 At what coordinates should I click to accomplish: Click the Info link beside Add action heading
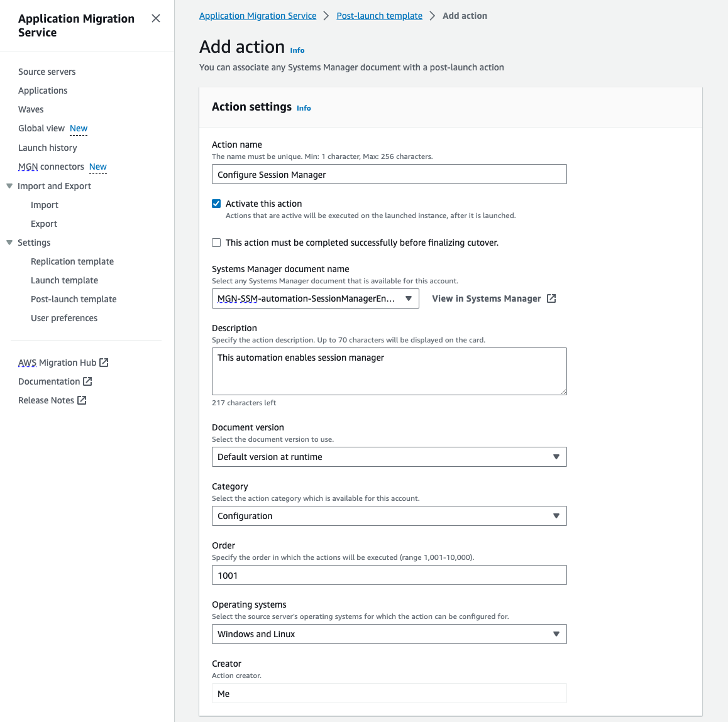pyautogui.click(x=297, y=50)
